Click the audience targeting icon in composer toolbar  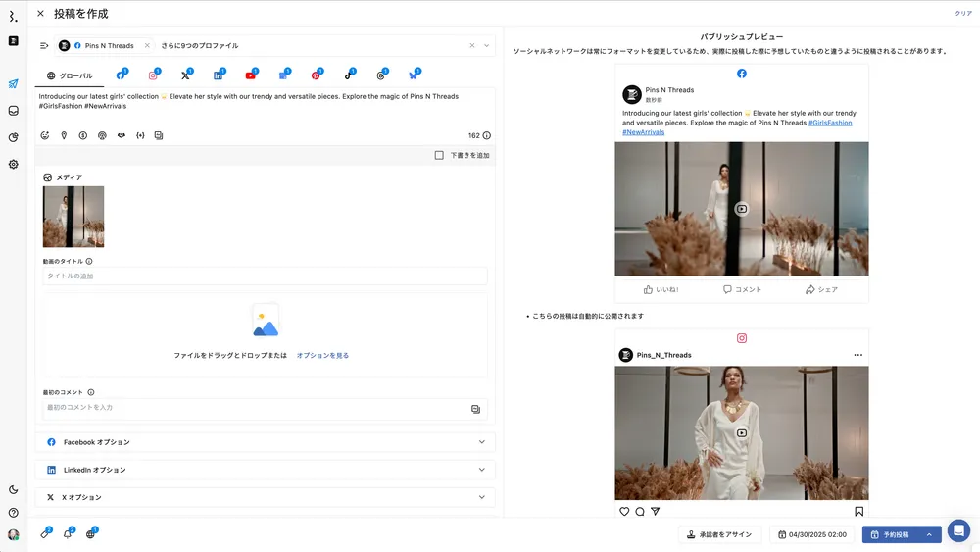point(102,135)
